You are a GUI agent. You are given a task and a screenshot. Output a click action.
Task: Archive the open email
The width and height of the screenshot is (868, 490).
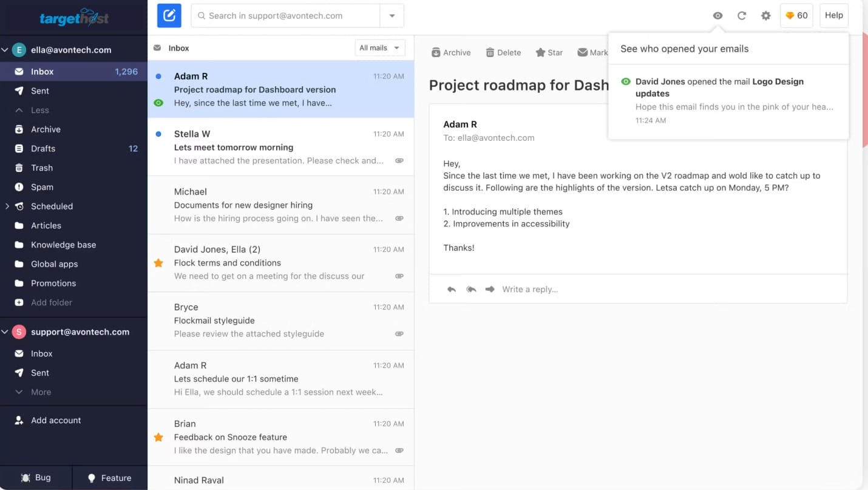(451, 53)
